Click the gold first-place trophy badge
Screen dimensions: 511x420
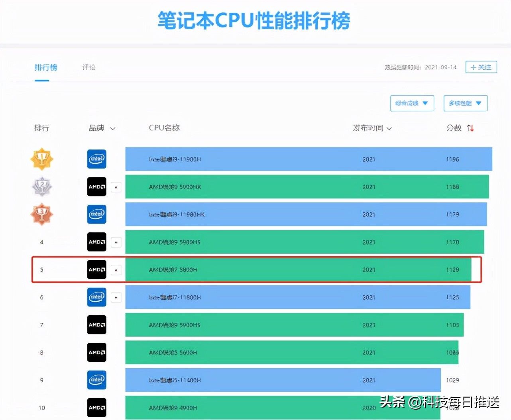tap(42, 159)
